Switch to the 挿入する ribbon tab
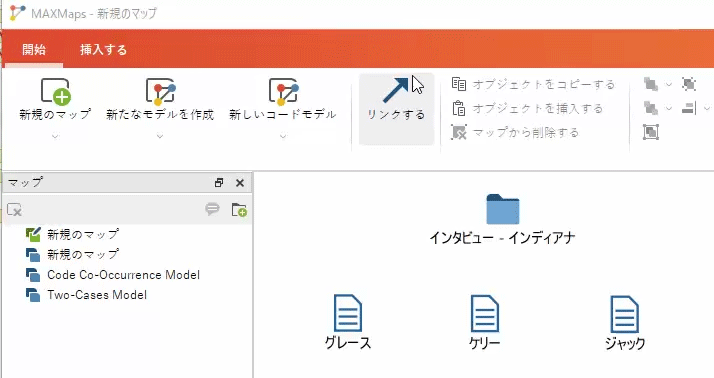The width and height of the screenshot is (714, 378). pyautogui.click(x=103, y=49)
